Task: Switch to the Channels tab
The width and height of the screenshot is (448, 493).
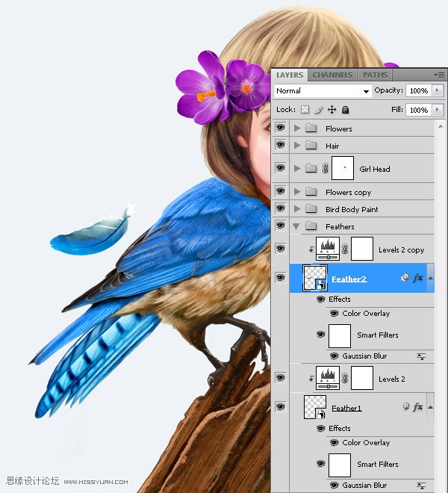Action: [x=332, y=75]
